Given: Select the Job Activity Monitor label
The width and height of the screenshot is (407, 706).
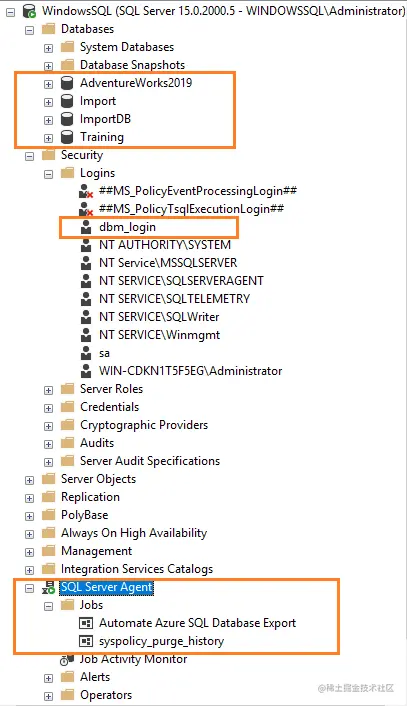Looking at the screenshot, I should 133,659.
